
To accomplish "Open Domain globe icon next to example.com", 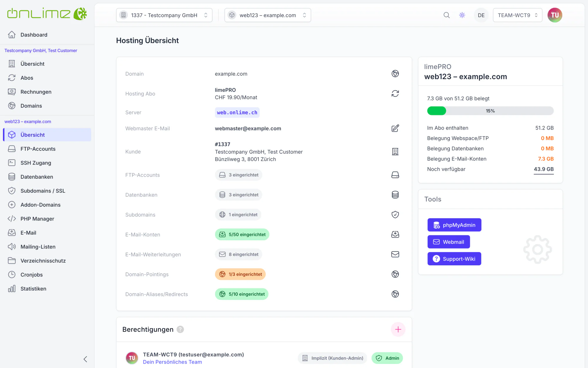I will pyautogui.click(x=395, y=74).
